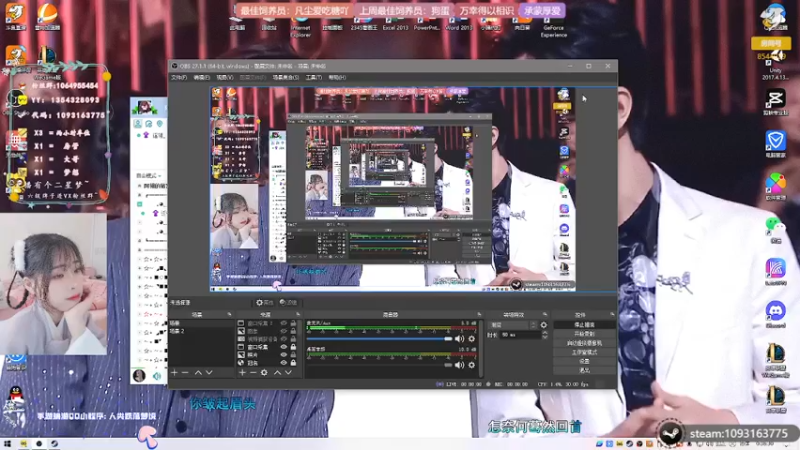Click 开始录制 start recording button
The width and height of the screenshot is (800, 450).
584,334
